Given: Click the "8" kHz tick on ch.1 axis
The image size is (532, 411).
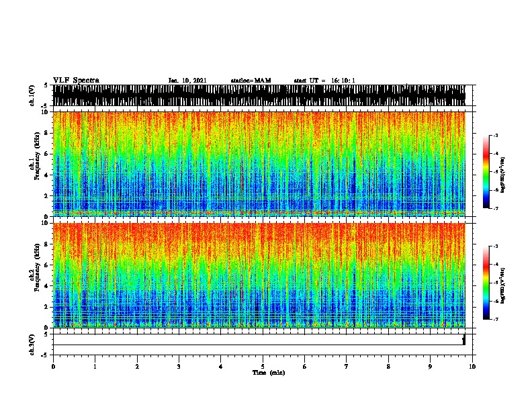Looking at the screenshot, I should point(46,133).
